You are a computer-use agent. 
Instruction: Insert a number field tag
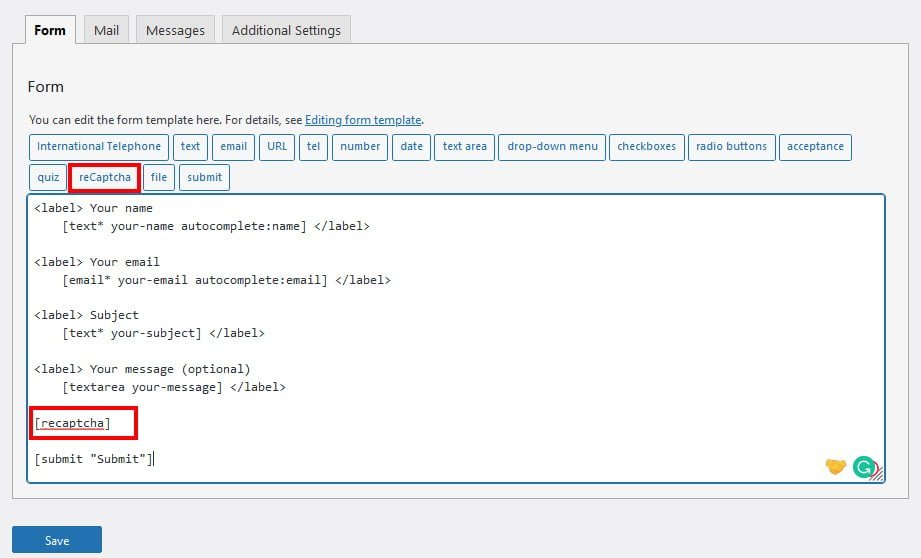(360, 147)
